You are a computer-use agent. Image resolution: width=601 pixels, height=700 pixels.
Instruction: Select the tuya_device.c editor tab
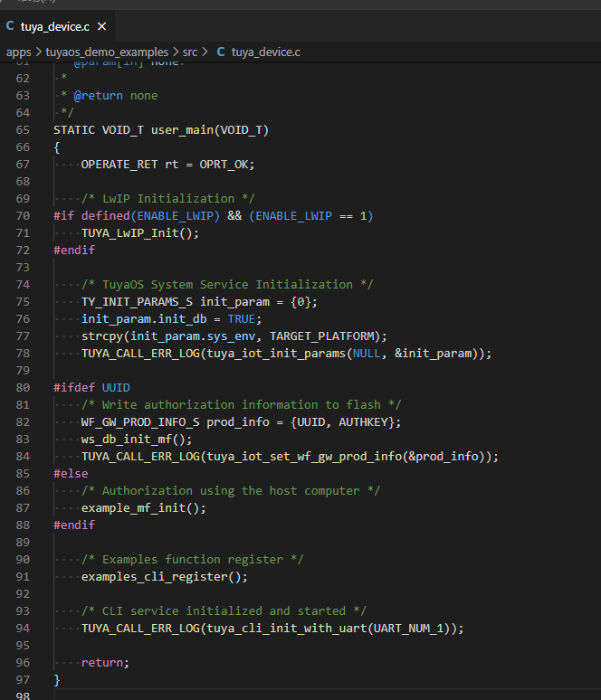[57, 27]
